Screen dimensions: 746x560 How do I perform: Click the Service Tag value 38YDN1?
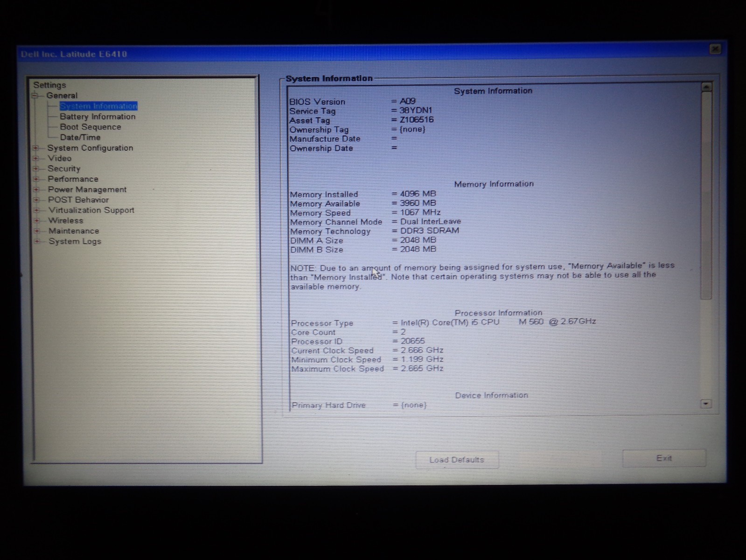pos(416,110)
